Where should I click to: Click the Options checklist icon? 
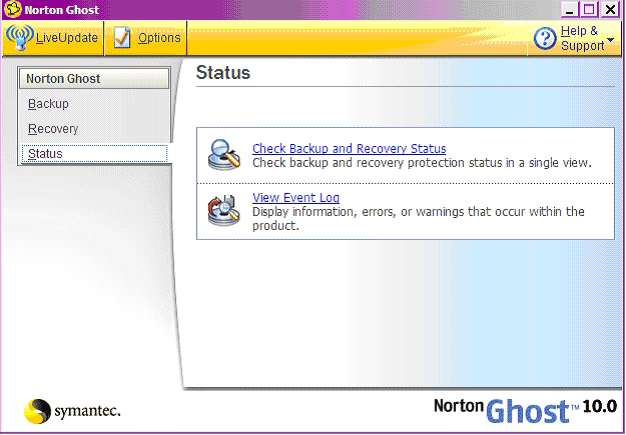[x=122, y=38]
